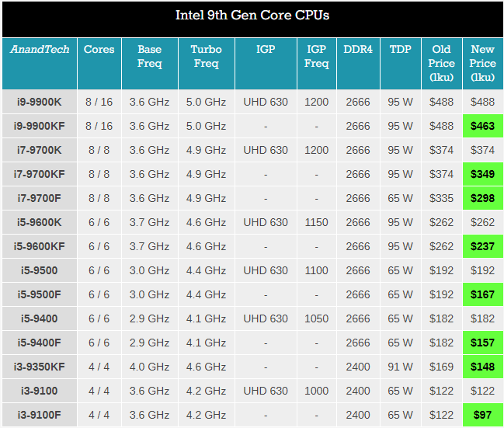This screenshot has height=428, width=504.
Task: Click the IGP Freq column header
Action: tap(317, 64)
